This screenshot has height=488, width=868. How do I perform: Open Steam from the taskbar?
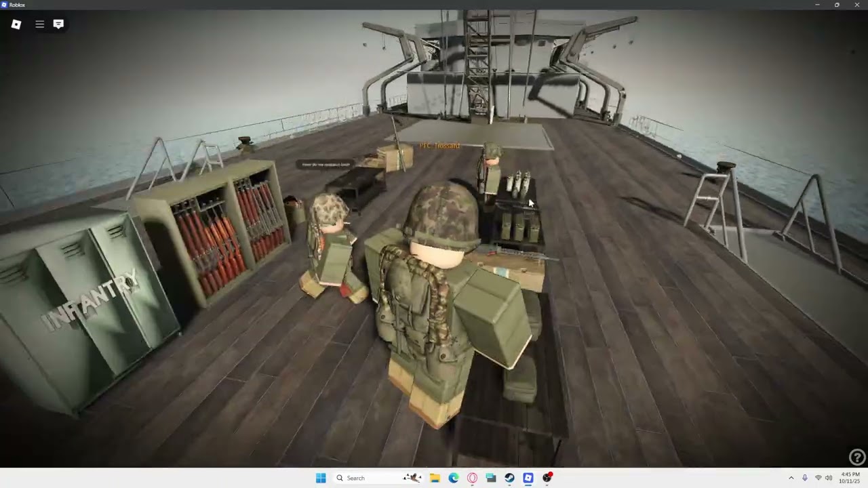pyautogui.click(x=509, y=478)
